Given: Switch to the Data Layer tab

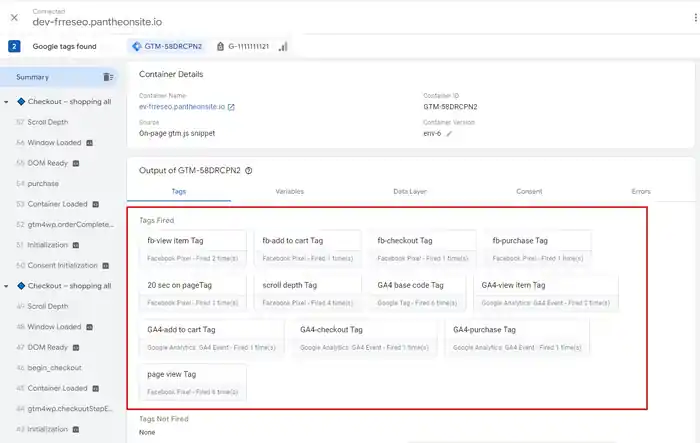Looking at the screenshot, I should [x=410, y=191].
